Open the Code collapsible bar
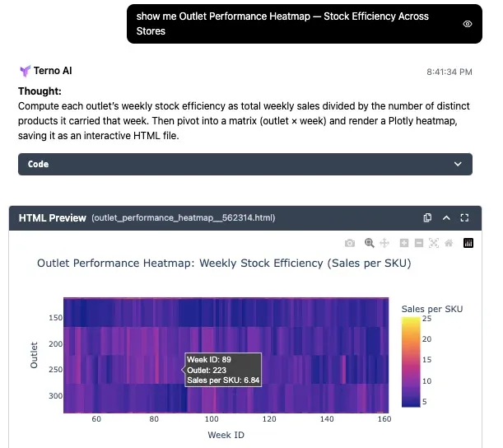Image resolution: width=503 pixels, height=448 pixels. tap(245, 164)
